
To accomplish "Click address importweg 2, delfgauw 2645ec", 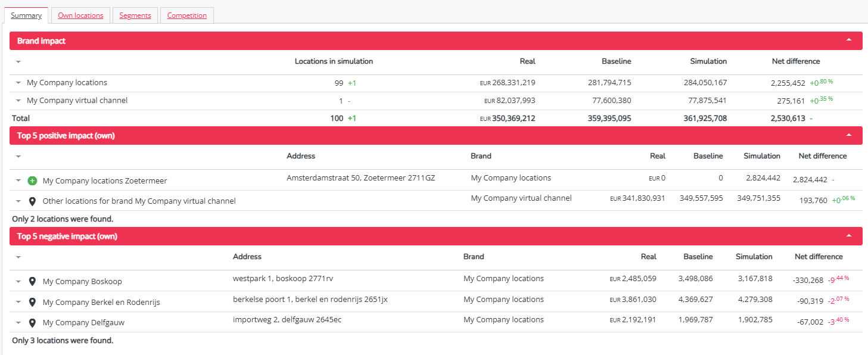I will point(287,319).
